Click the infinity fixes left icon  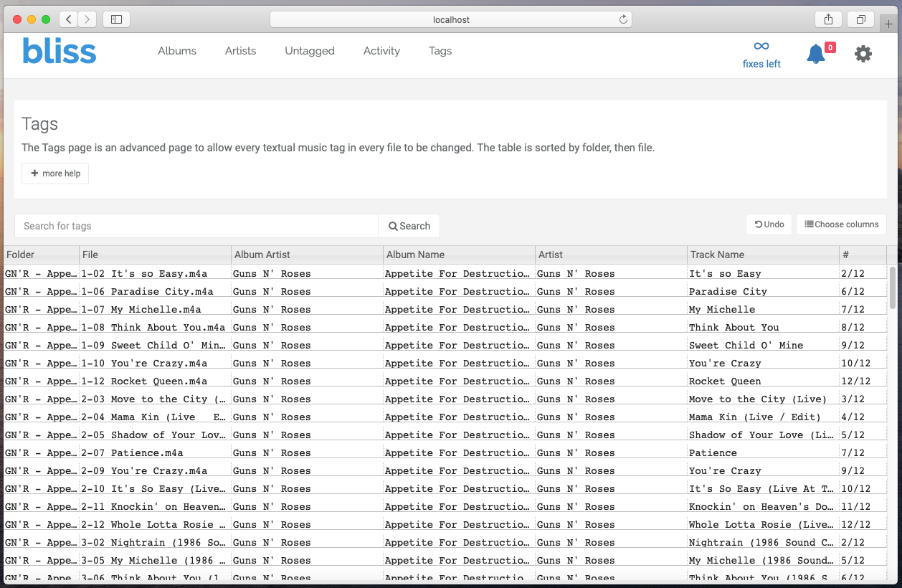pos(761,47)
